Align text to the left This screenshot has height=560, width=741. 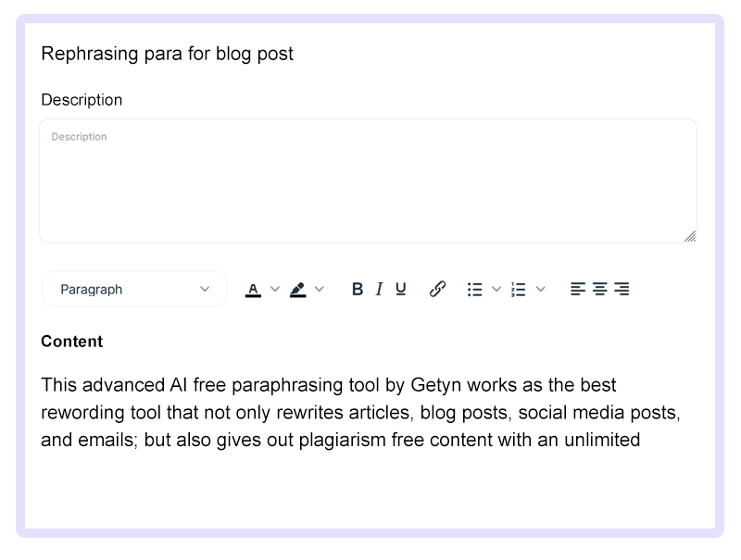click(577, 289)
